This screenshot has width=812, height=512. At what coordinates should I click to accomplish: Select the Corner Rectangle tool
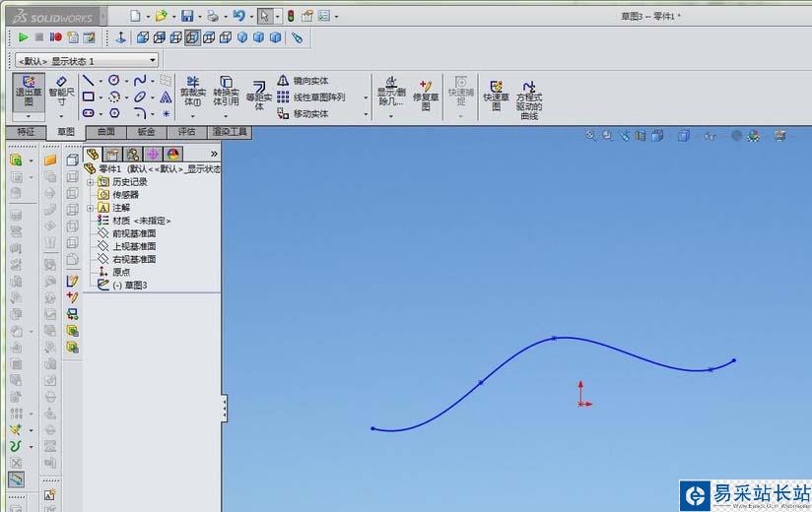tap(88, 96)
